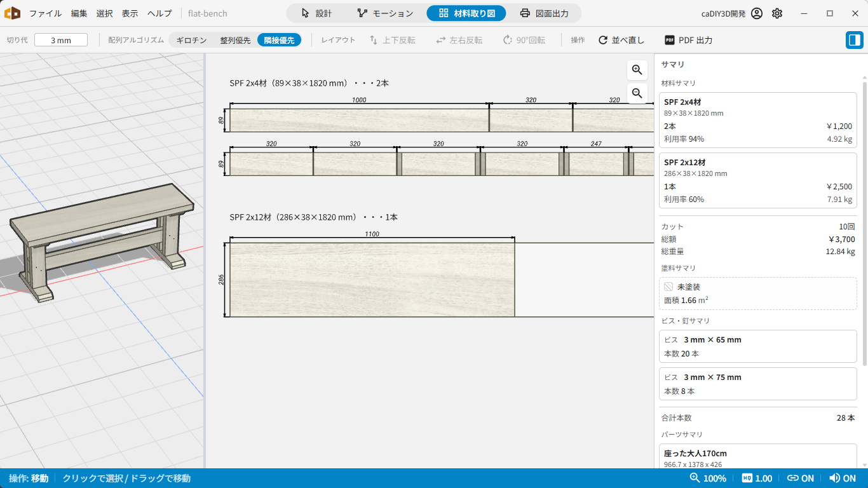Click the 切り代 3 mm input field
Screen dimensions: 868x488
coord(61,40)
